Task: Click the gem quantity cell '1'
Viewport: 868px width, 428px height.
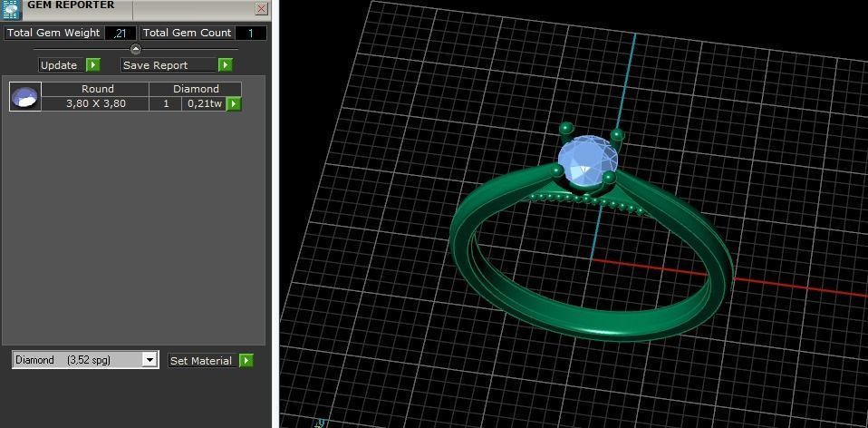Action: tap(166, 103)
